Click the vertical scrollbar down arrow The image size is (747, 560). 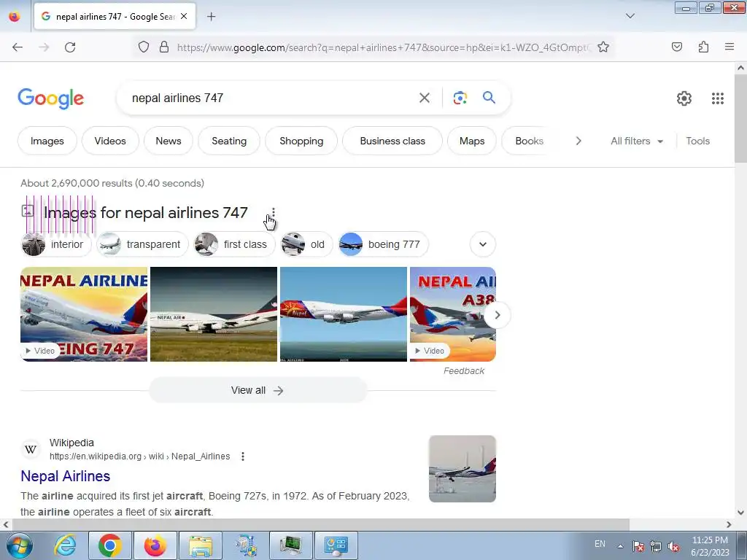pyautogui.click(x=740, y=513)
